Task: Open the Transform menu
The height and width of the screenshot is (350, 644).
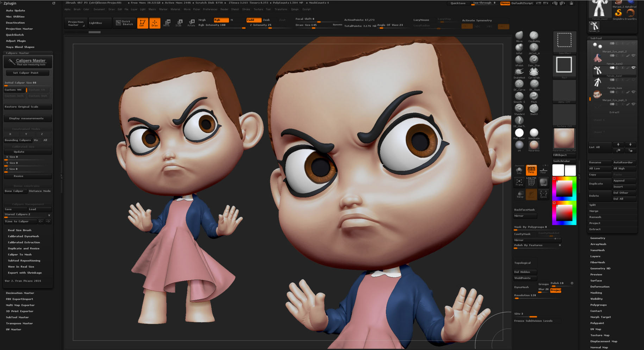Action: (x=281, y=10)
